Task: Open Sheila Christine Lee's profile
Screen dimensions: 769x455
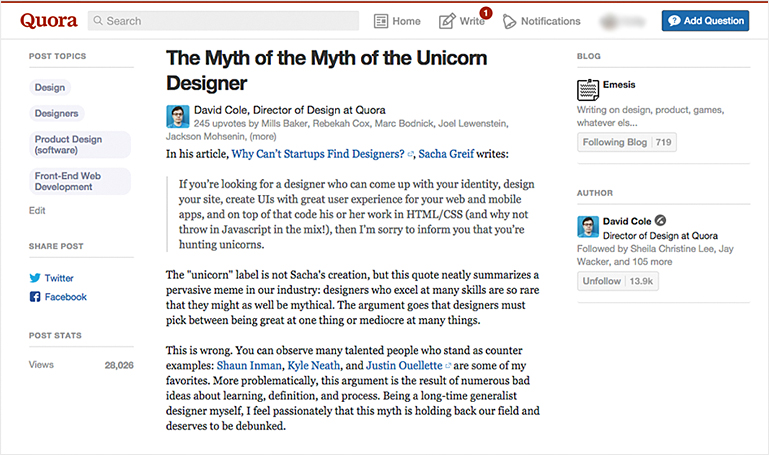Action: click(672, 249)
